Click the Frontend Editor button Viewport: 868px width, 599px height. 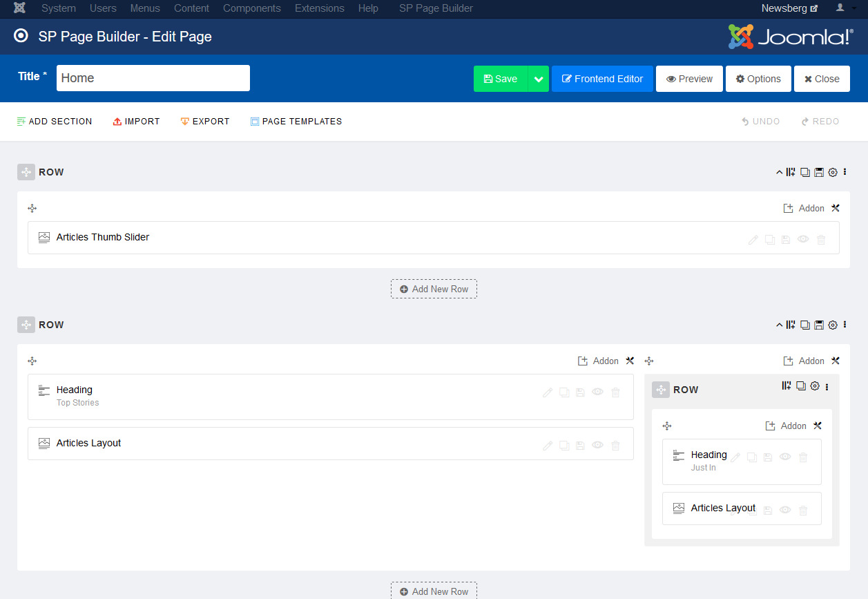[x=602, y=79]
